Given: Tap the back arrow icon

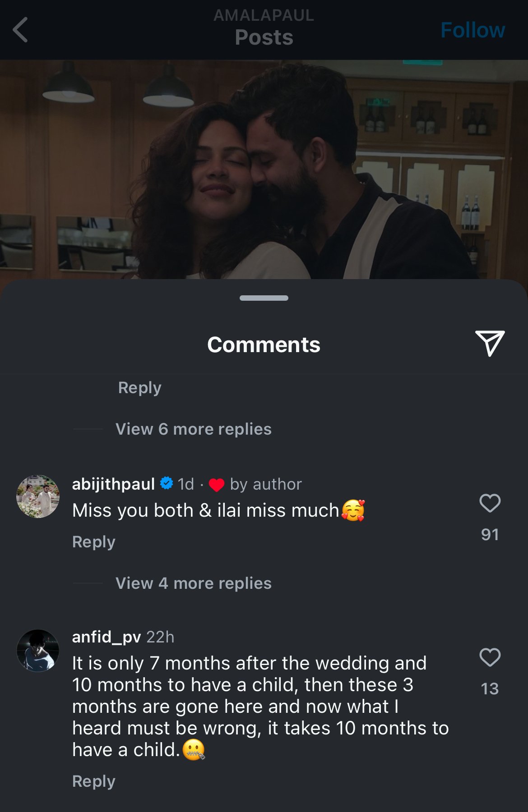Looking at the screenshot, I should point(20,30).
